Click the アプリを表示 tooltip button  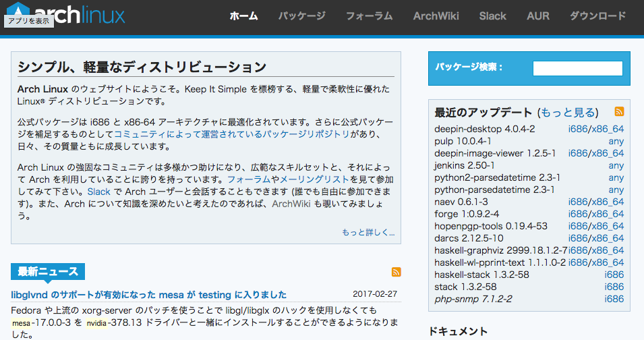pos(29,21)
